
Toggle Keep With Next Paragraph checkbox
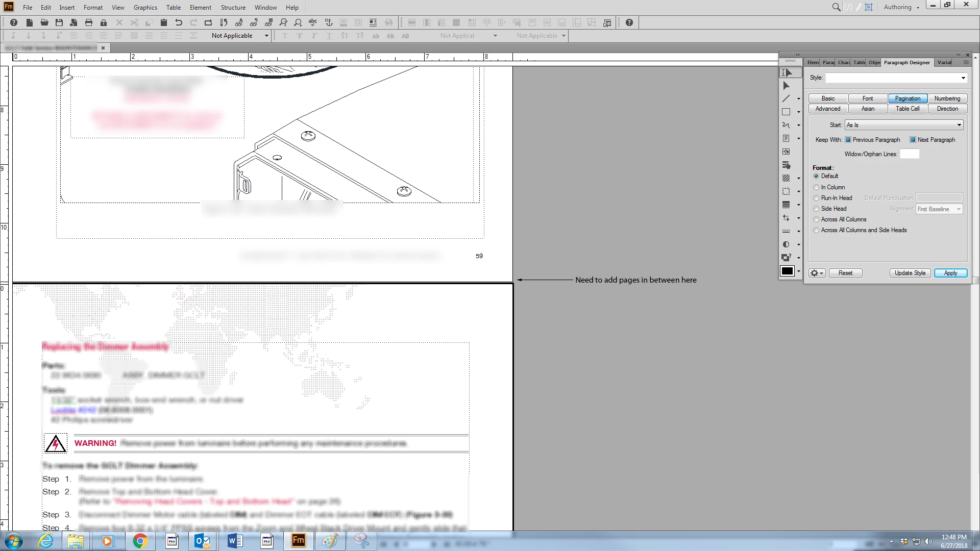click(x=913, y=140)
